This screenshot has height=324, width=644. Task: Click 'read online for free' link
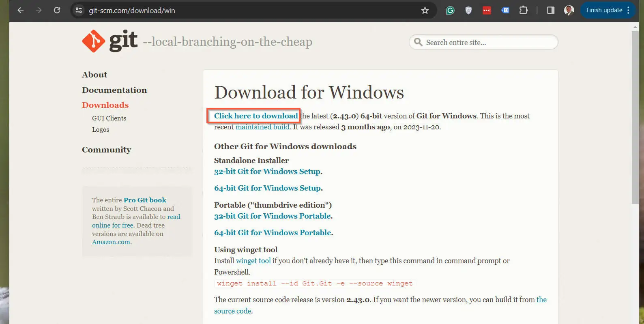coord(113,225)
